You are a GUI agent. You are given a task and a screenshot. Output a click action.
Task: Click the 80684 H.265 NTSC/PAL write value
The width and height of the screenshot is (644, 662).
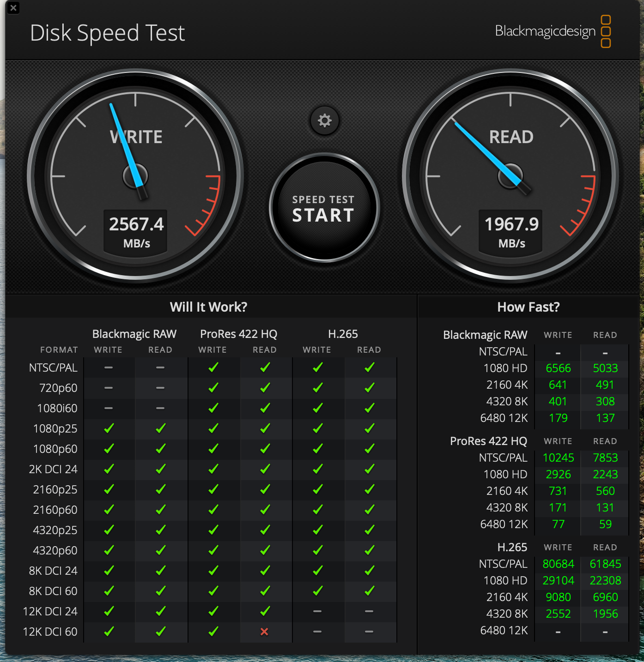coord(558,564)
